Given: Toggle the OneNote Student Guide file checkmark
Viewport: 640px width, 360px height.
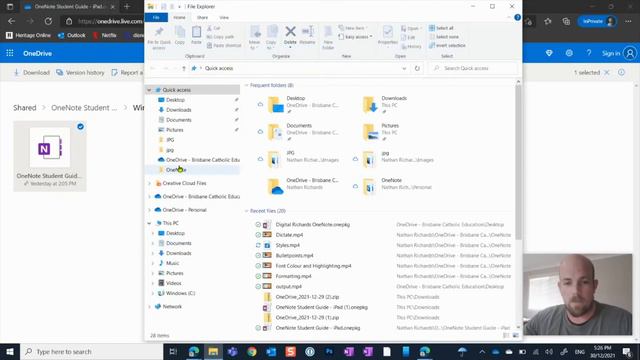Looking at the screenshot, I should click(80, 127).
